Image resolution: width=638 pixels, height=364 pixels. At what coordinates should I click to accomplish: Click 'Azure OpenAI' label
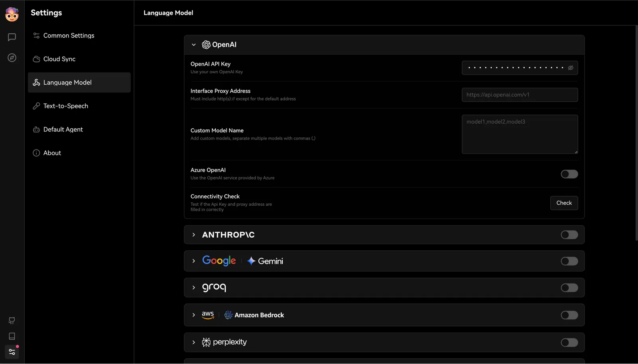tap(208, 170)
